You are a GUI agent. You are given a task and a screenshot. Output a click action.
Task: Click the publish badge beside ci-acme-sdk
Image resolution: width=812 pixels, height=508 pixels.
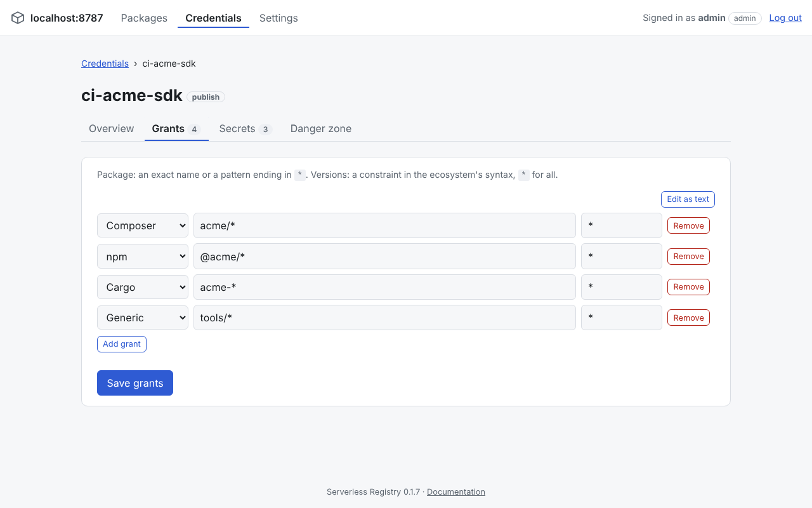click(x=206, y=97)
